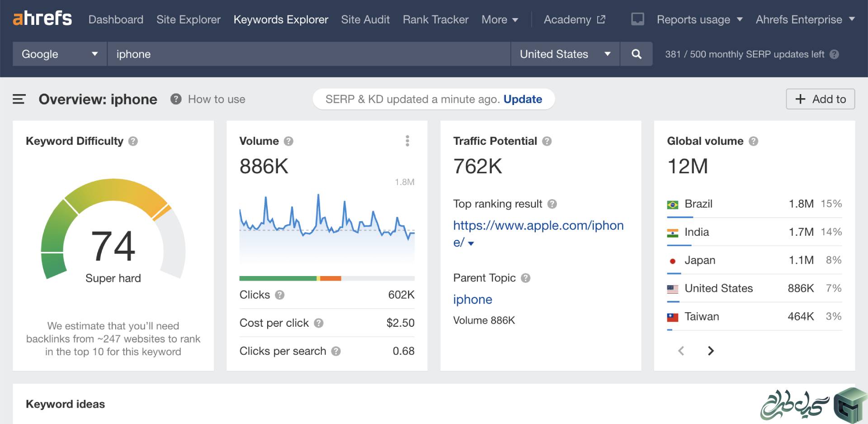Click the 602K clicks value

pos(401,295)
